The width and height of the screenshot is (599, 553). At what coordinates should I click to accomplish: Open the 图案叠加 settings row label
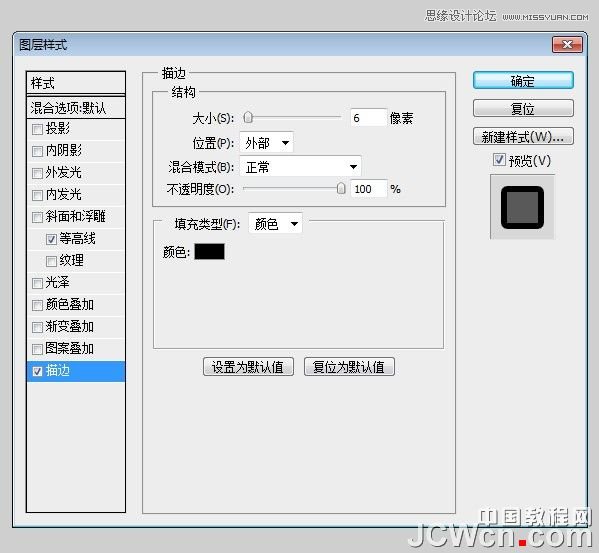coord(70,348)
